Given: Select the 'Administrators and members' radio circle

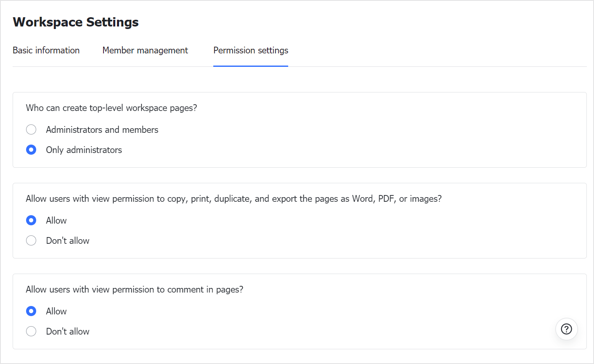Looking at the screenshot, I should [31, 129].
